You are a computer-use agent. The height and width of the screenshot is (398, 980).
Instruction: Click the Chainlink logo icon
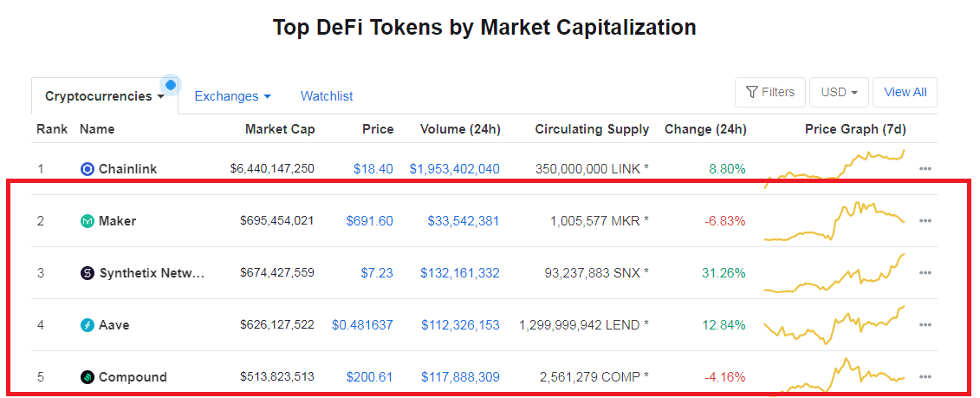click(x=88, y=169)
